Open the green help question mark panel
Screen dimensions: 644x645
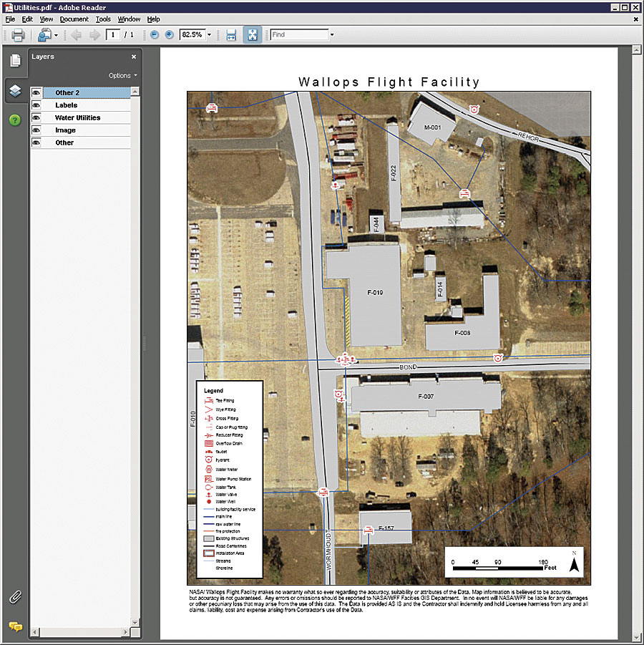(15, 120)
